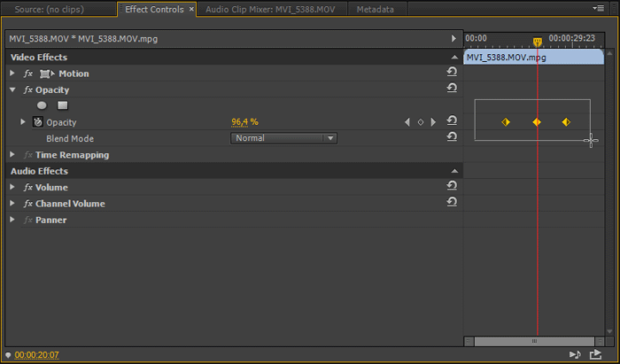
Task: Click the export/send clip icon
Action: pos(595,354)
